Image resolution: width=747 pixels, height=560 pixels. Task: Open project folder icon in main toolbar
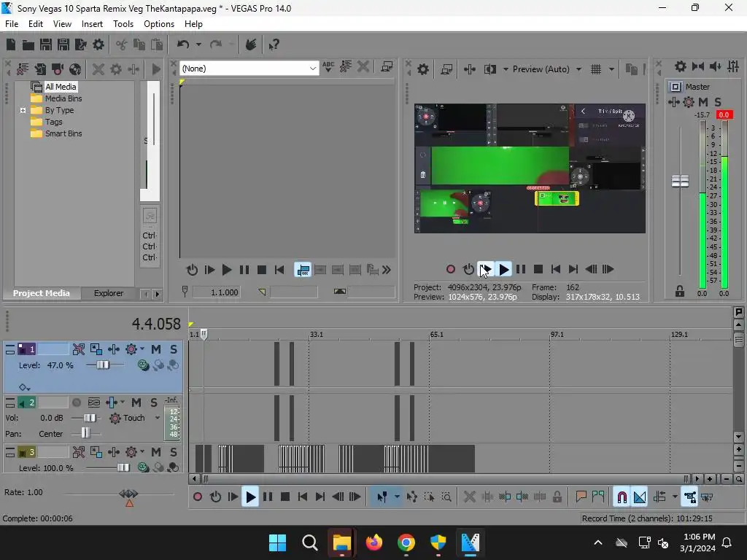(28, 44)
